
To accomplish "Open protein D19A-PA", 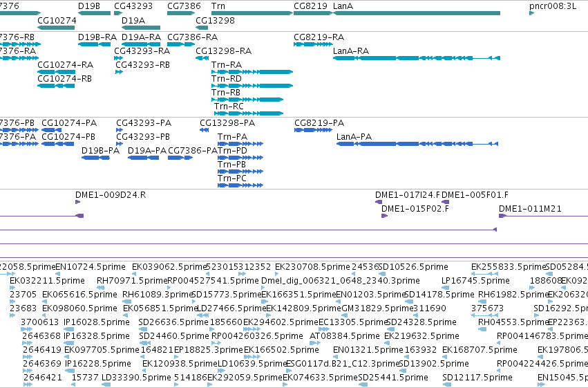I will (147, 151).
